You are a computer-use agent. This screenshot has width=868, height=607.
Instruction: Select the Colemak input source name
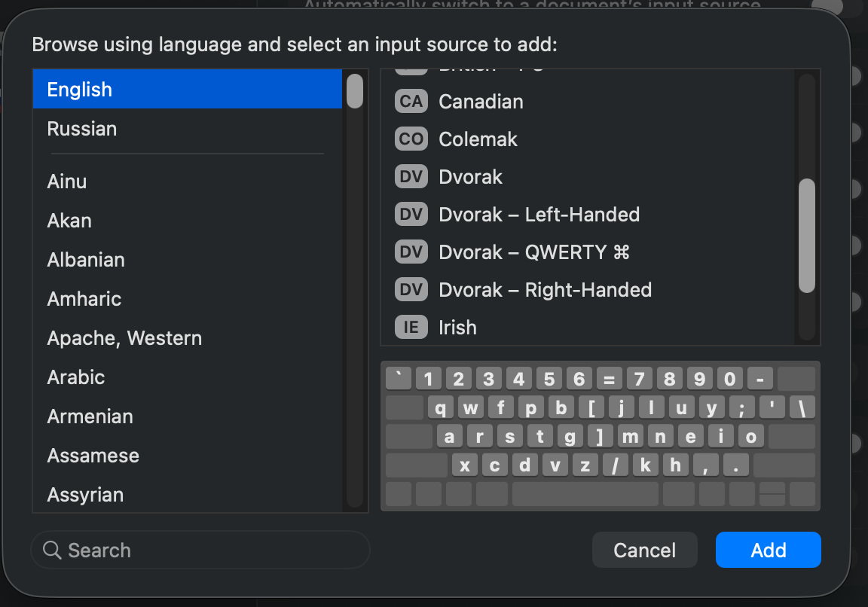coord(478,139)
